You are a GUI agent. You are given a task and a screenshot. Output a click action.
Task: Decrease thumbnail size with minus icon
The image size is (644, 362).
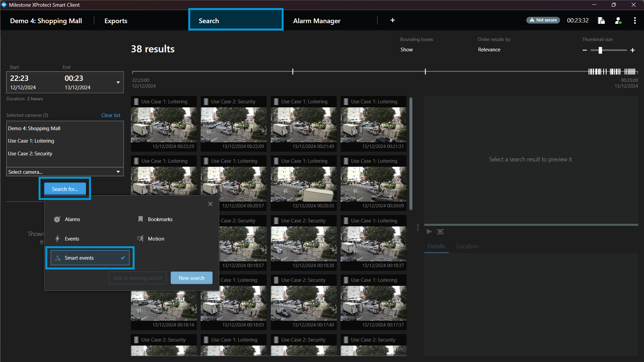point(585,50)
